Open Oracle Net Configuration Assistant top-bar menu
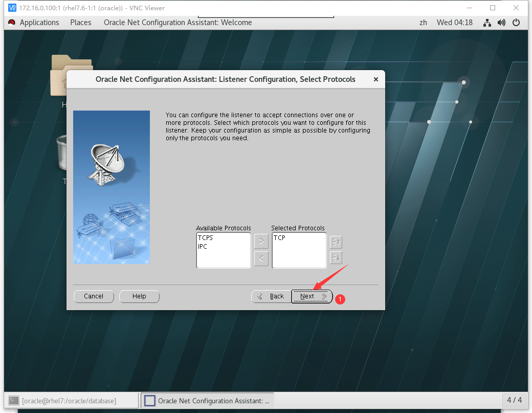This screenshot has width=532, height=413. pos(178,23)
